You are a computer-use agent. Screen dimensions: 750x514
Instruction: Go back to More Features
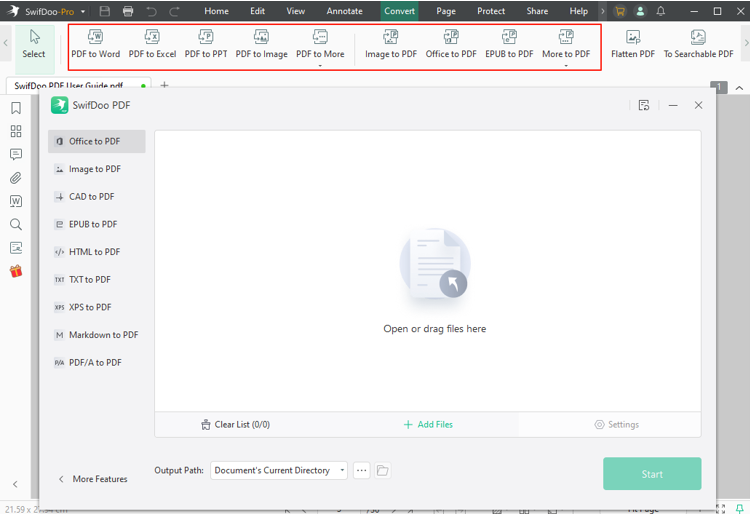pyautogui.click(x=93, y=479)
